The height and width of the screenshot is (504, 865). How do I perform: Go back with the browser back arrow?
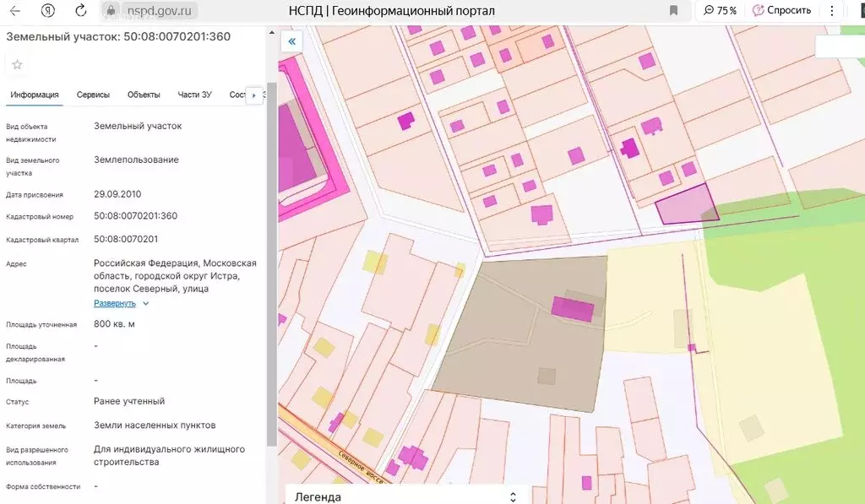15,10
